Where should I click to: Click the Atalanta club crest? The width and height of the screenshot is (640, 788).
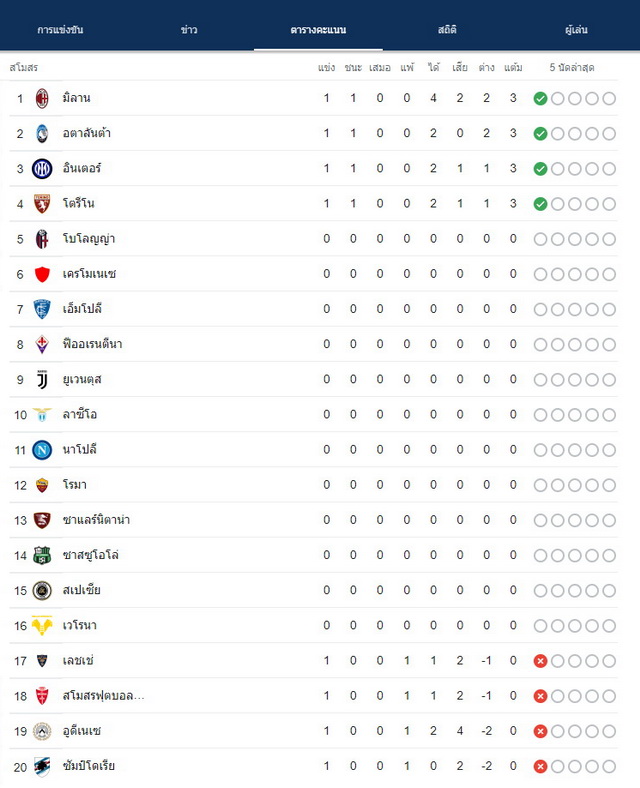(42, 134)
